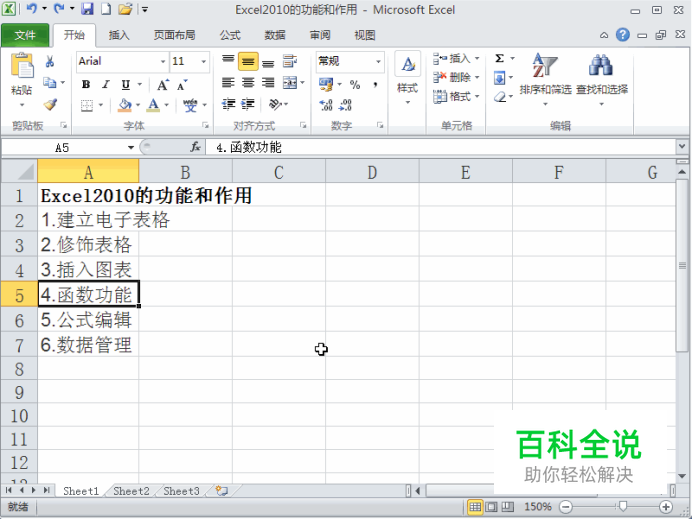Open the Name Box dropdown arrow
The image size is (692, 519).
tap(131, 147)
